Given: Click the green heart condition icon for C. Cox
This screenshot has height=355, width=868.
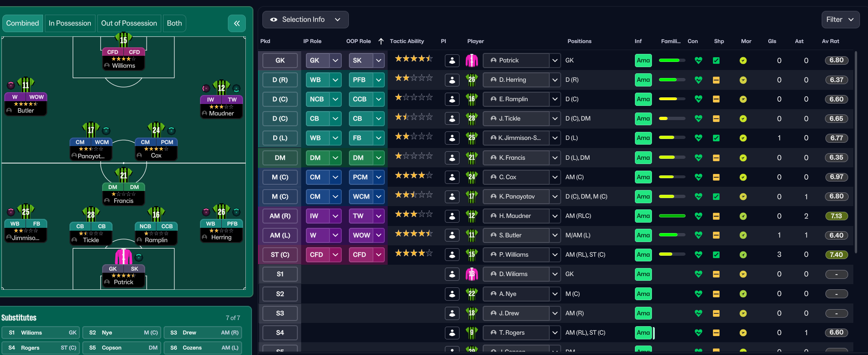Looking at the screenshot, I should tap(698, 177).
